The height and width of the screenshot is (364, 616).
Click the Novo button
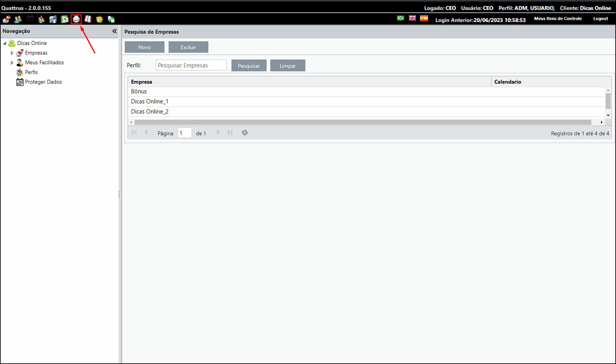pyautogui.click(x=144, y=47)
